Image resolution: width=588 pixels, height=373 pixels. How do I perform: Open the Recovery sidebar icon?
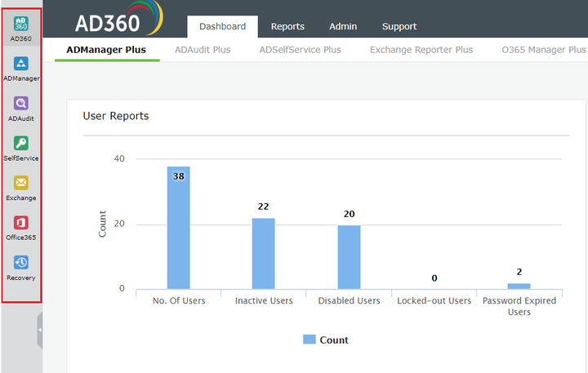pyautogui.click(x=21, y=263)
